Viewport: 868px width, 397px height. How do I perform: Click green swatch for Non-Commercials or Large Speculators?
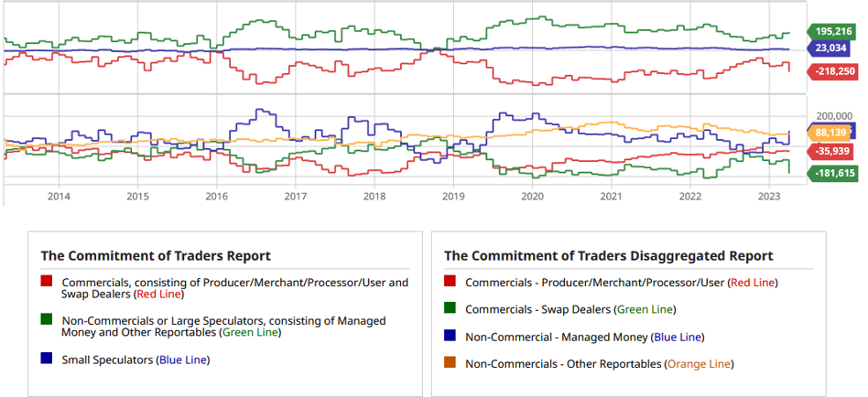[47, 320]
